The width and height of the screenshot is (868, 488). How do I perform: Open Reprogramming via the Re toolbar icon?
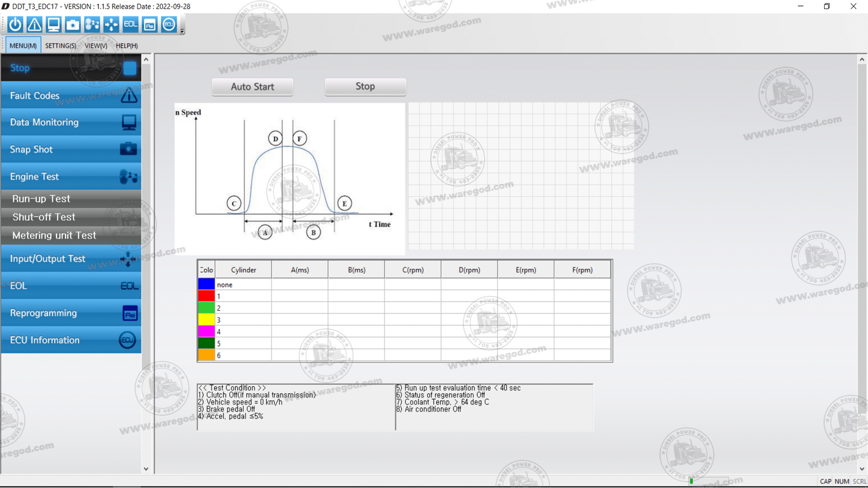coord(149,24)
